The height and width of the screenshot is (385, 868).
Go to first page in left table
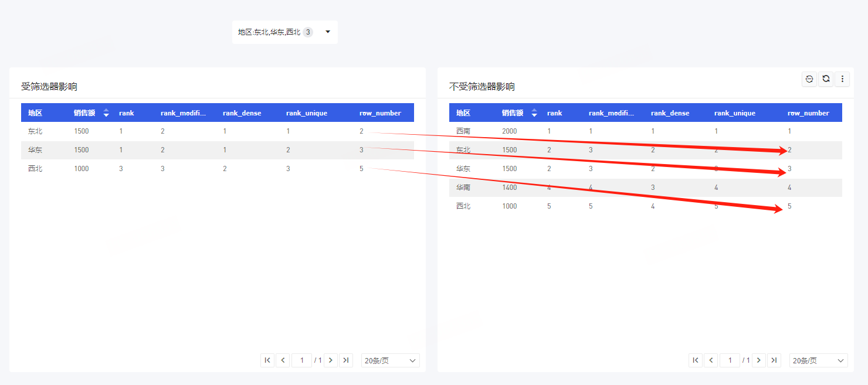coord(267,360)
